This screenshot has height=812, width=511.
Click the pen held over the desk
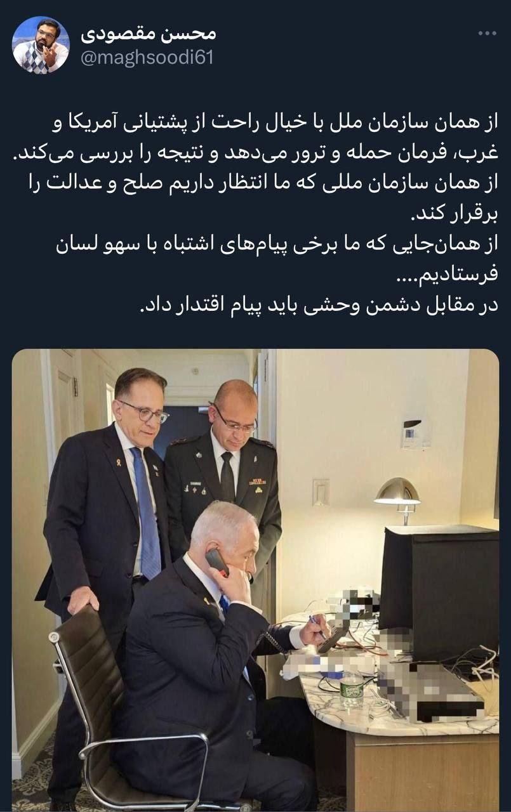pos(317,625)
